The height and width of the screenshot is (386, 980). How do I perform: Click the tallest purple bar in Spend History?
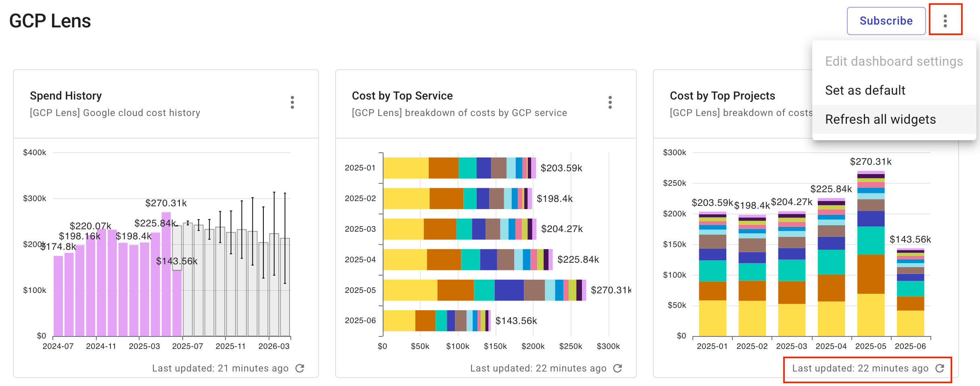coord(166,274)
